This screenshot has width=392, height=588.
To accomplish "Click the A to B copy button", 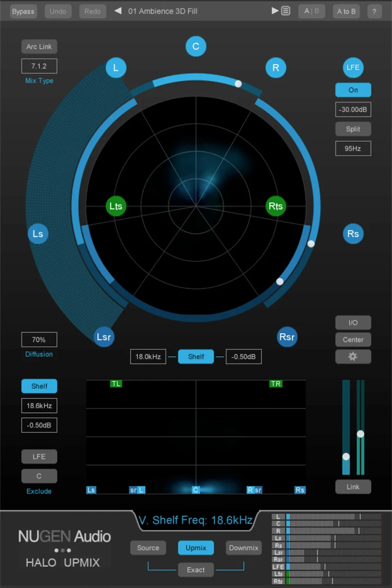I will (346, 11).
